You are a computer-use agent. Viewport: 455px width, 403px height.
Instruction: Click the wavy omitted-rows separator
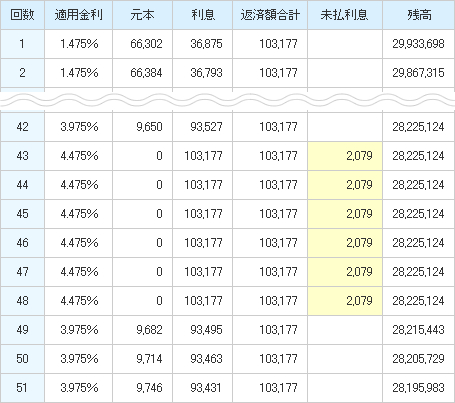tap(227, 100)
